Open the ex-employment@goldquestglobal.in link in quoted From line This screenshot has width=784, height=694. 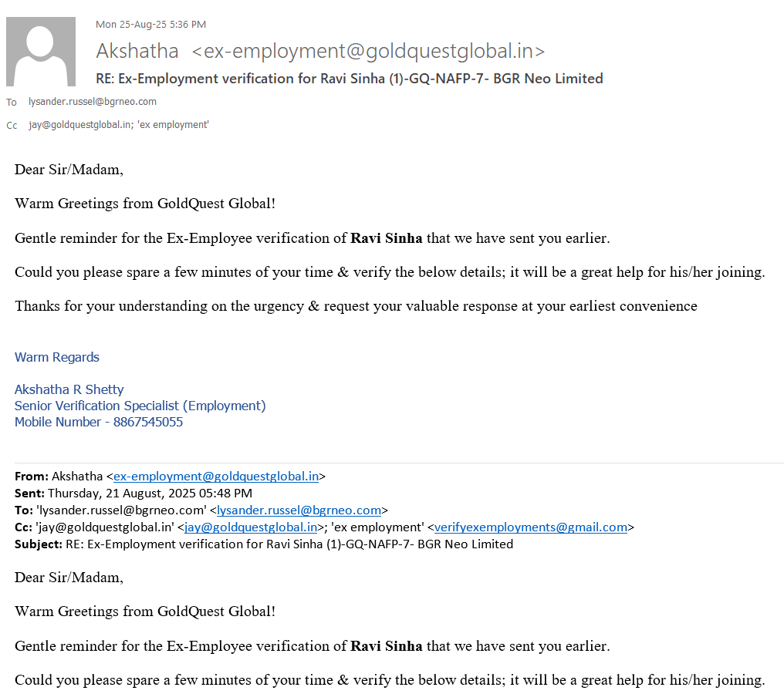(x=216, y=477)
